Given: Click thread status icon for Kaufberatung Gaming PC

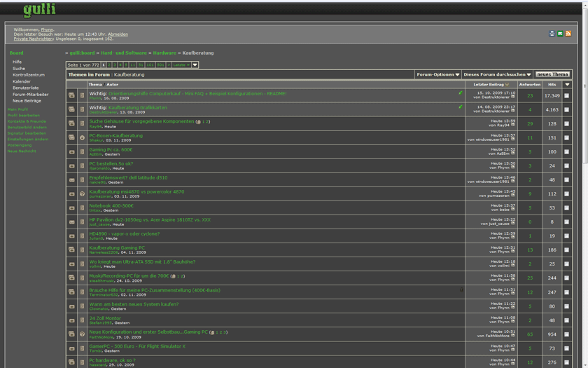Looking at the screenshot, I should pyautogui.click(x=71, y=250).
